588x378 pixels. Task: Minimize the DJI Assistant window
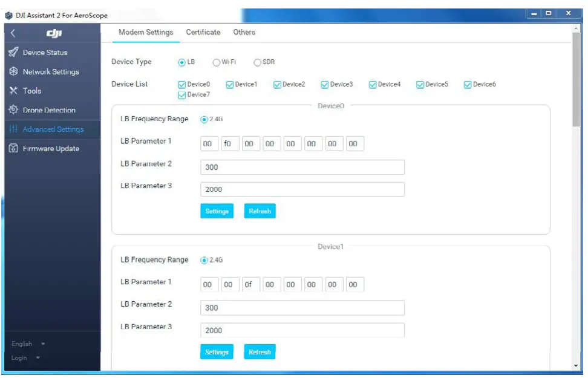pyautogui.click(x=534, y=13)
